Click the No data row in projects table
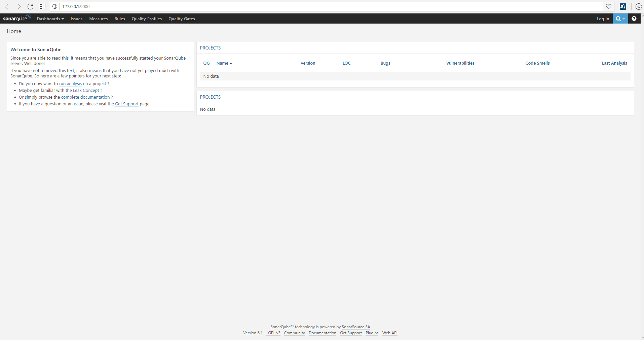The width and height of the screenshot is (644, 340). pyautogui.click(x=415, y=76)
